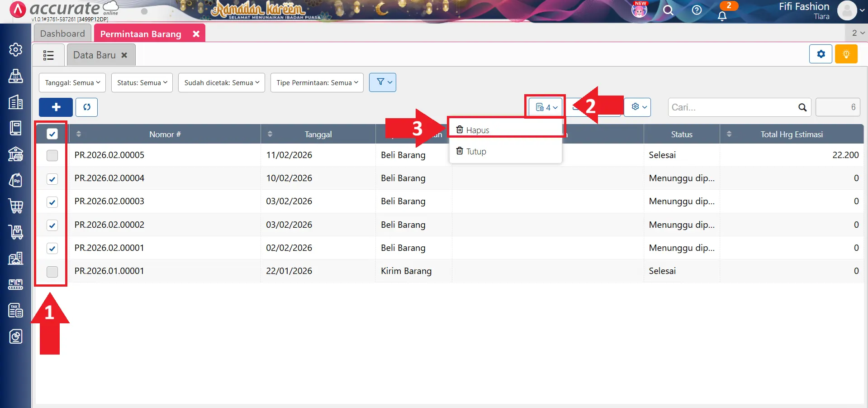The width and height of the screenshot is (868, 408).
Task: Switch to the Dashboard tab
Action: click(62, 34)
